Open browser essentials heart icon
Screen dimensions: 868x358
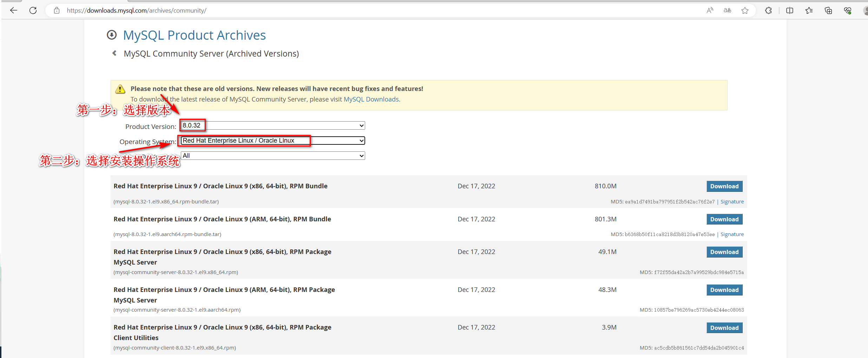pyautogui.click(x=848, y=11)
